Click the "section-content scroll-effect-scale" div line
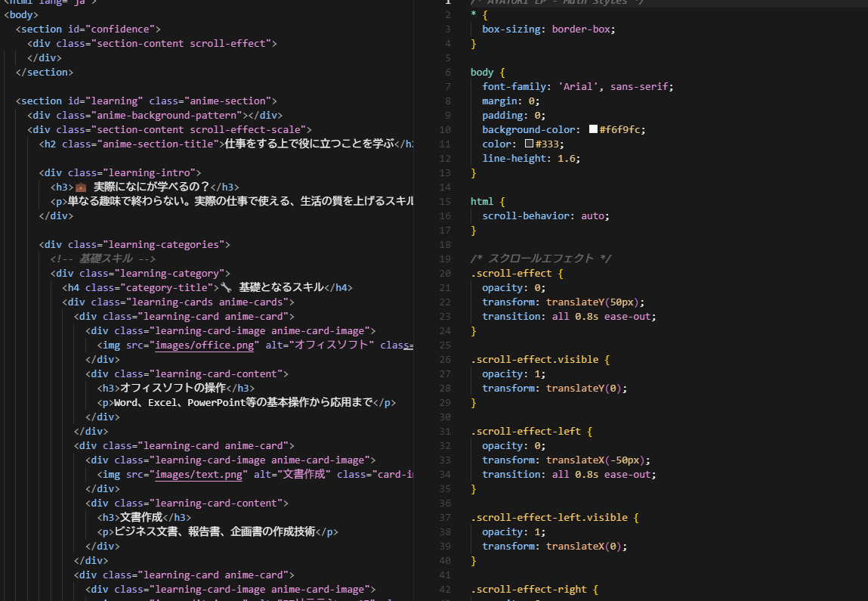Image resolution: width=868 pixels, height=601 pixels. [169, 130]
